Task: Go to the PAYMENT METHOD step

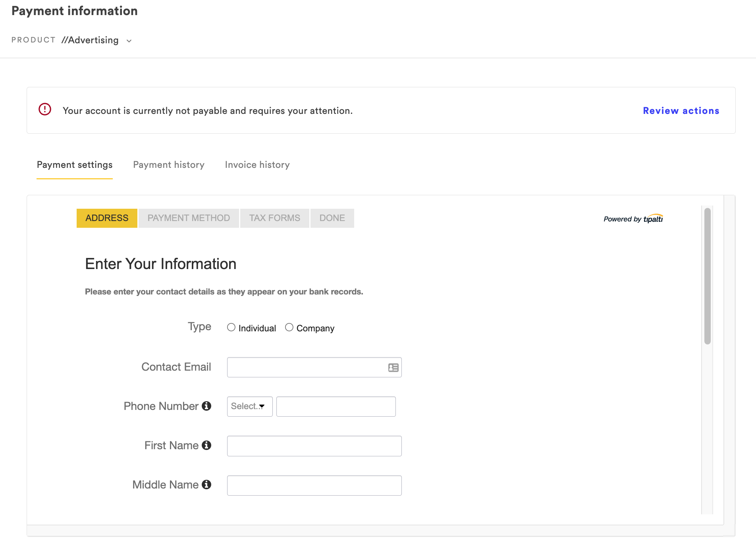Action: (189, 218)
